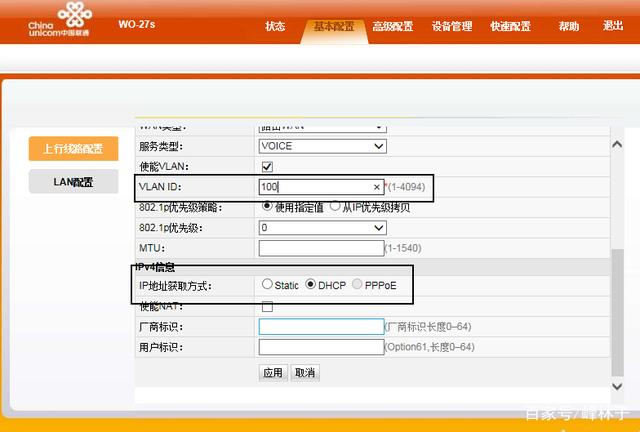Image resolution: width=640 pixels, height=432 pixels.
Task: Click the China Unicom logo
Action: [x=60, y=19]
